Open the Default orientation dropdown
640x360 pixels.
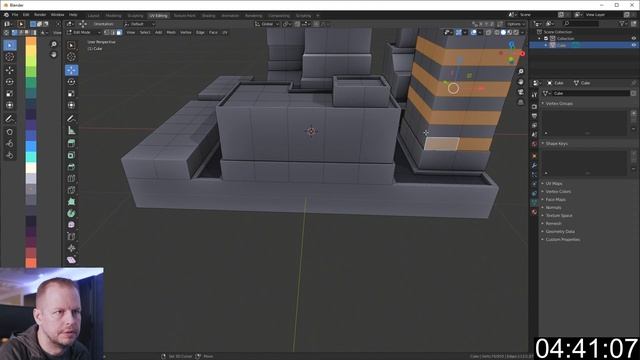point(140,24)
